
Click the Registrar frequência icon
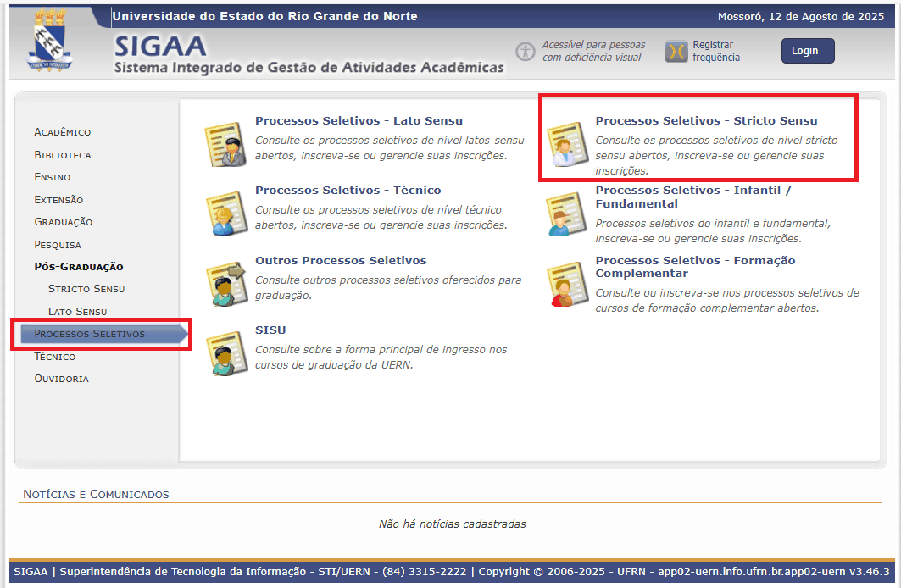(676, 52)
